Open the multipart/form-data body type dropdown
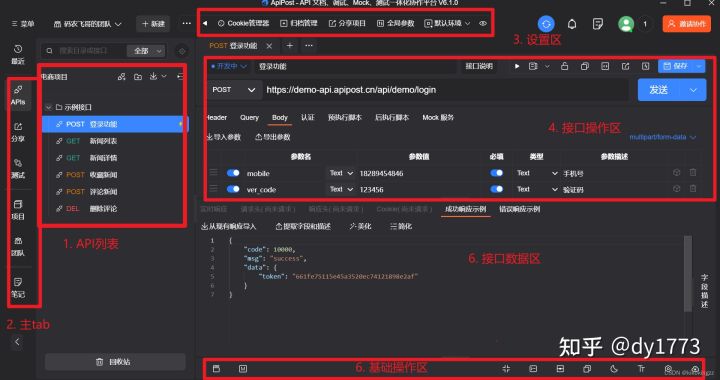 click(663, 137)
